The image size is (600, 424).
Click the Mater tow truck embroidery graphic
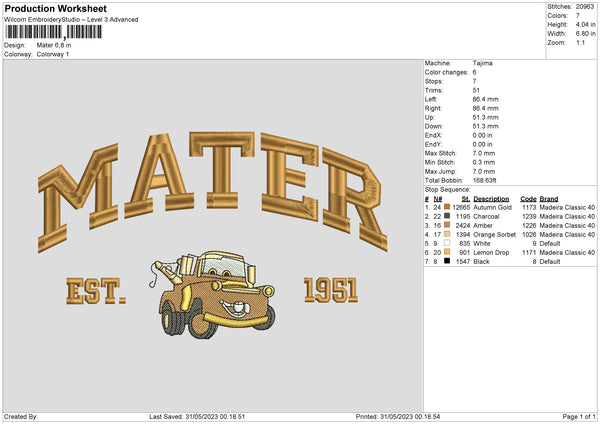pyautogui.click(x=212, y=295)
